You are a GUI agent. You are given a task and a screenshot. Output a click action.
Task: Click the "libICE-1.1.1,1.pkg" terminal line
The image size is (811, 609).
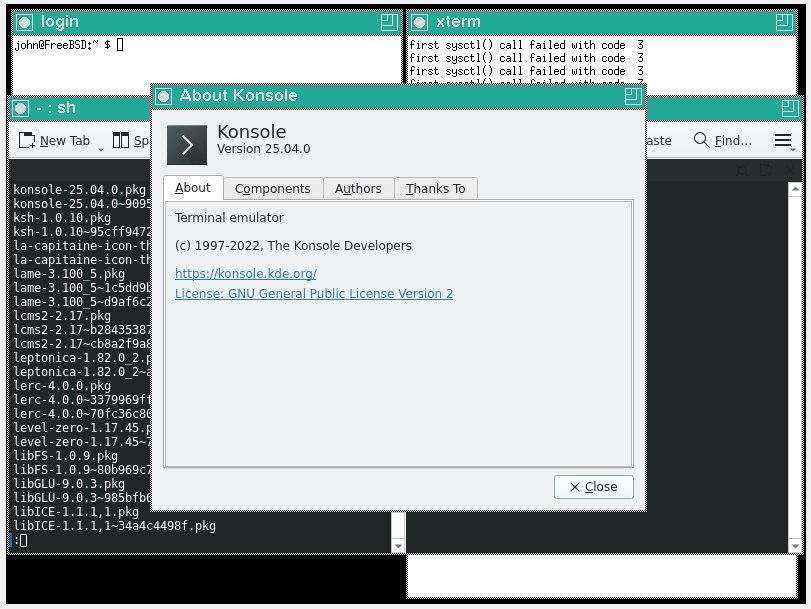click(x=76, y=512)
